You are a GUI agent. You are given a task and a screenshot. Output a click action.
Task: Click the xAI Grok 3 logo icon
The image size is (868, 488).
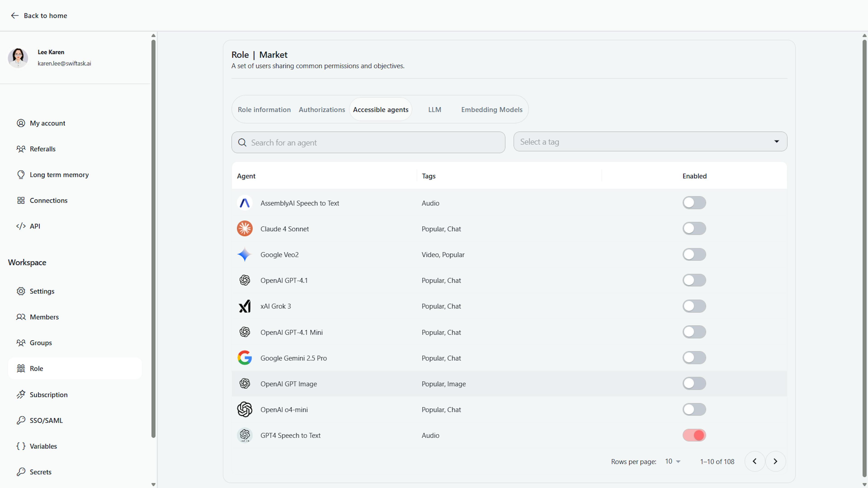245,306
